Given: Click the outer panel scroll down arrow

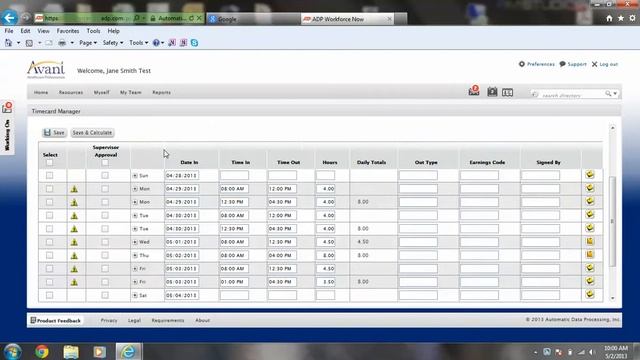Looking at the screenshot, I should (x=613, y=298).
